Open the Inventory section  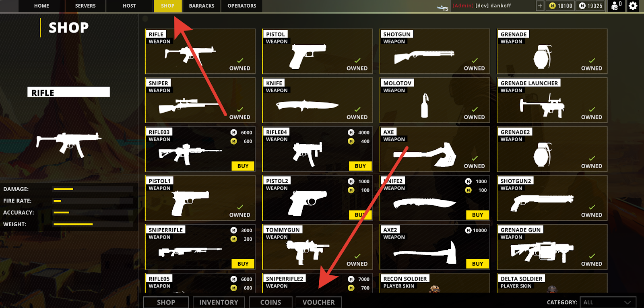(x=219, y=302)
